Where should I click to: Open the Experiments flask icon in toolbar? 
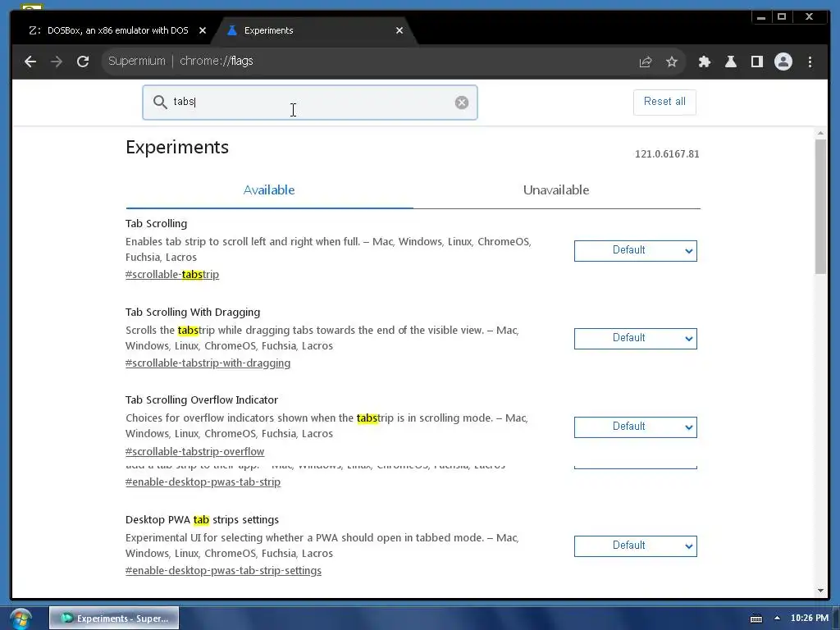731,62
